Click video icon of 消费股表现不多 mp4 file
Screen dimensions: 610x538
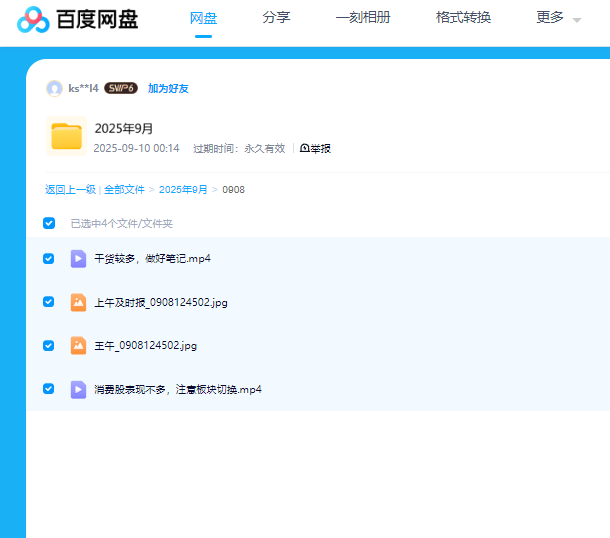pos(78,389)
